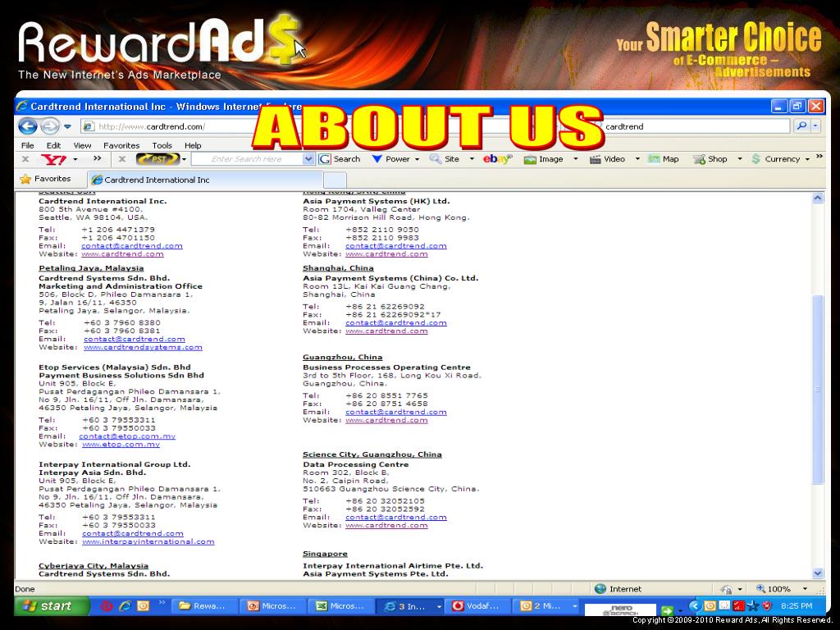
Task: Click the orange quick launch icon
Action: tap(143, 606)
